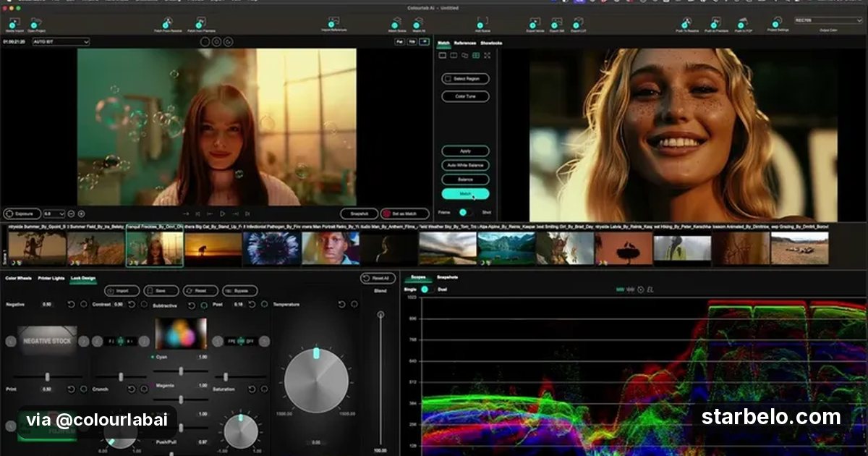The width and height of the screenshot is (868, 456).
Task: Adjust the Blend vertical slider
Action: [x=380, y=380]
